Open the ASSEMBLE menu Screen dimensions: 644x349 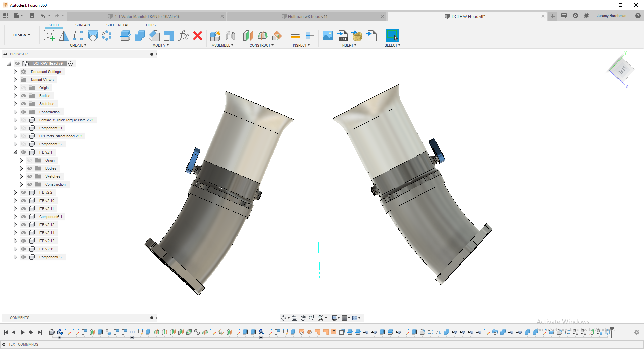click(222, 45)
